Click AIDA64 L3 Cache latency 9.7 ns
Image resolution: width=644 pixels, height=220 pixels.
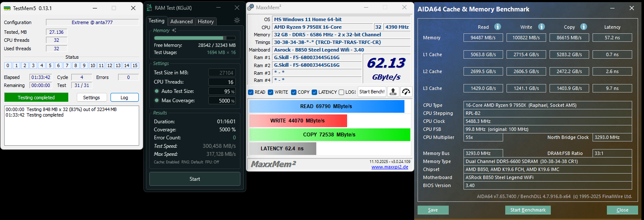click(x=612, y=88)
